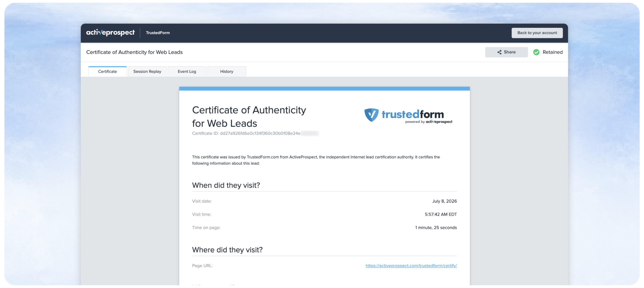Click the TrustedForm header label
Screen dimensions: 644x288
158,33
